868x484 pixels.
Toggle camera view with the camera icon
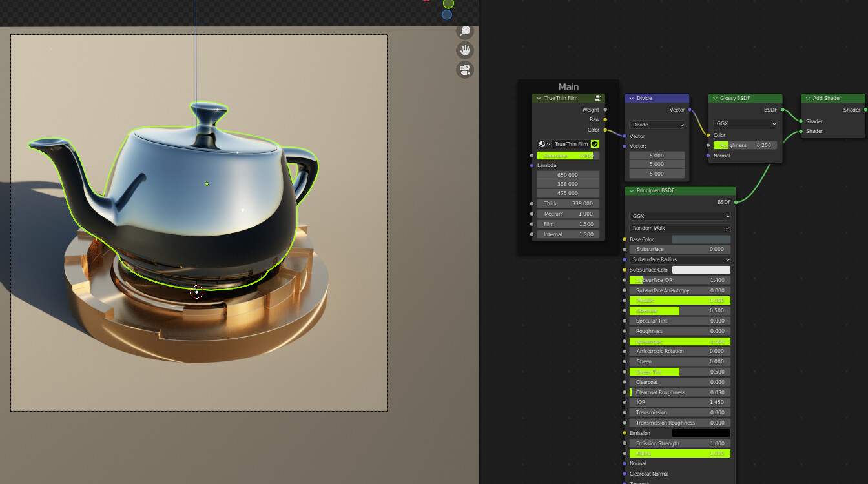(x=465, y=70)
